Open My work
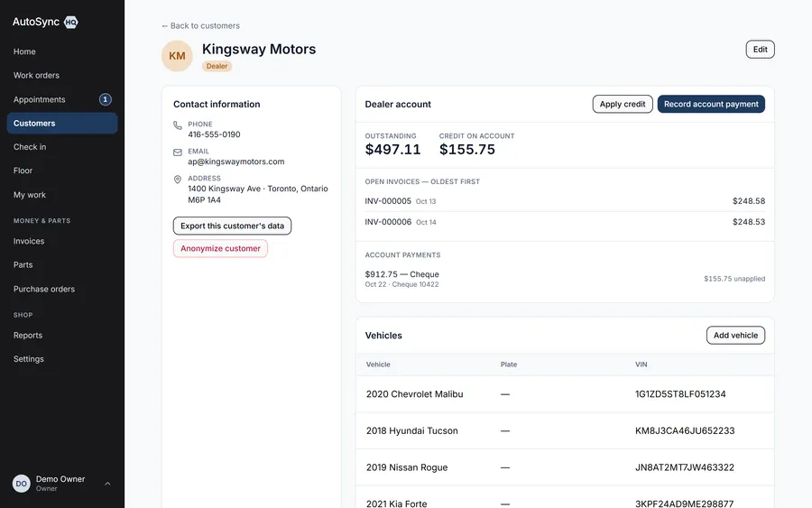Image resolution: width=812 pixels, height=508 pixels. [62, 195]
